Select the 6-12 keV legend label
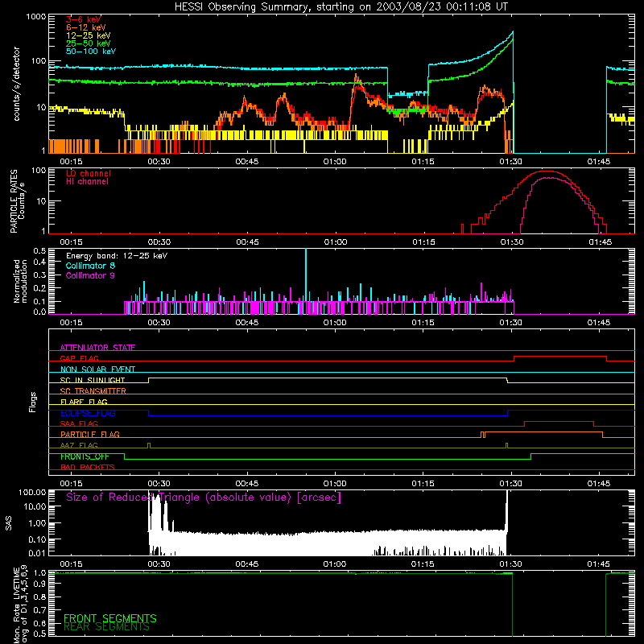Screen dimensions: 644x644 (x=85, y=27)
